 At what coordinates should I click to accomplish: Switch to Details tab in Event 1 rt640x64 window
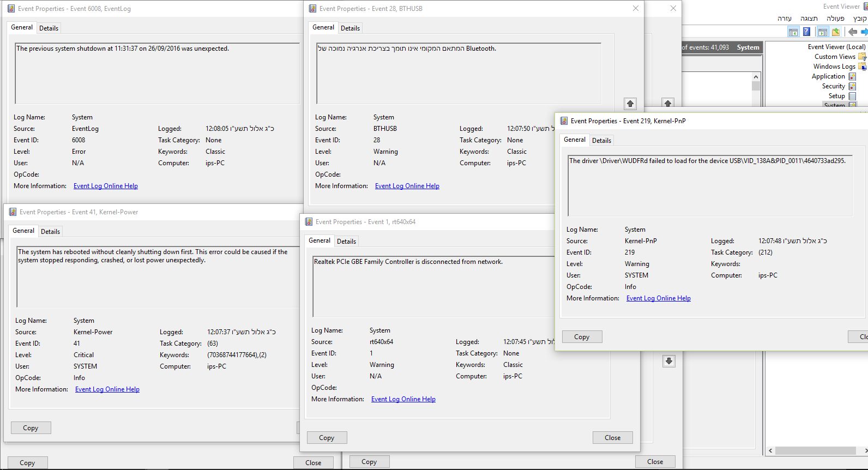(x=346, y=242)
